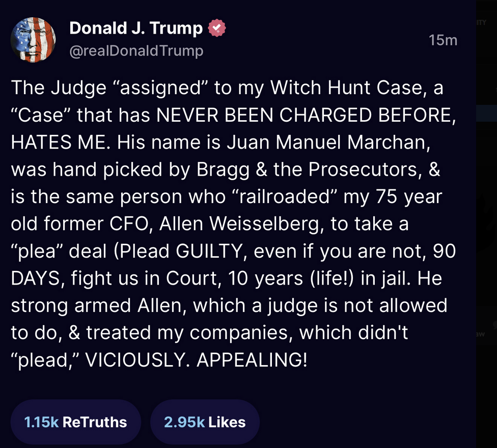Click the word GUILTY in the post

pos(209,251)
